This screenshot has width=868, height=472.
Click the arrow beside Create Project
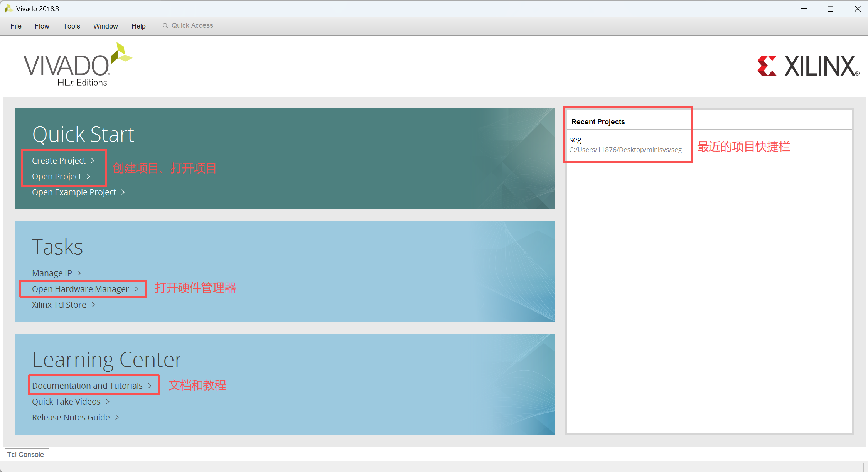[93, 160]
